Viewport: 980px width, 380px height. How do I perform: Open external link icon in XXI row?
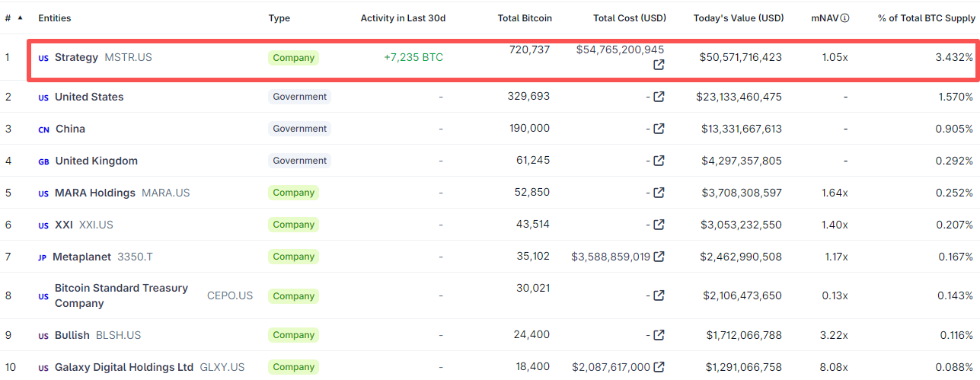(x=659, y=225)
